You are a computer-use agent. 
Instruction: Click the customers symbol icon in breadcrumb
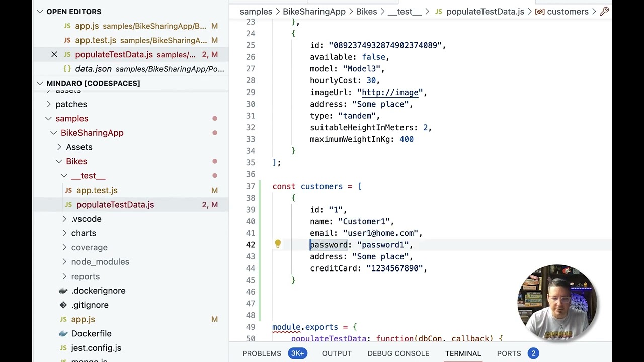(x=540, y=11)
